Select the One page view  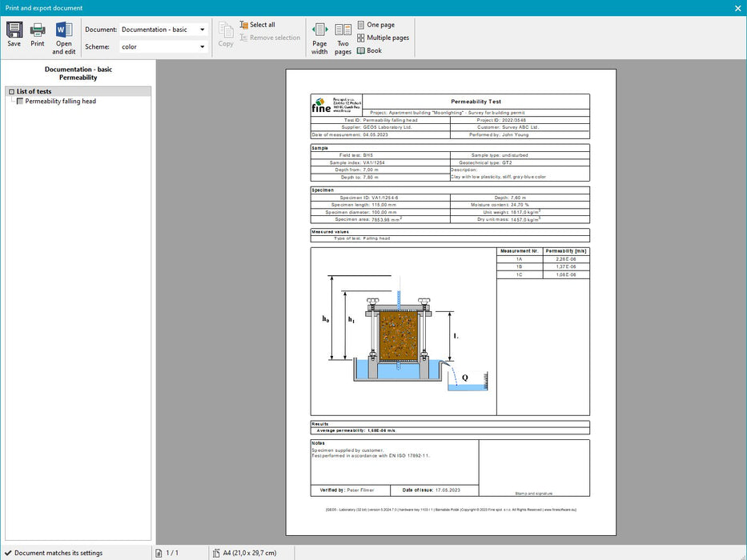click(376, 25)
